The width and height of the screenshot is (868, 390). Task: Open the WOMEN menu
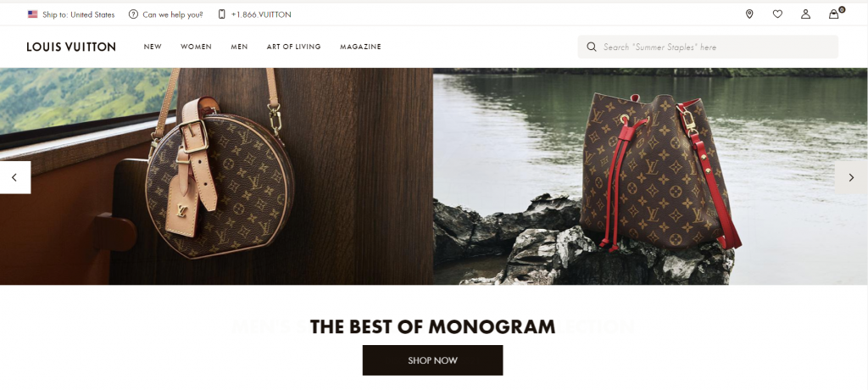[x=196, y=47]
